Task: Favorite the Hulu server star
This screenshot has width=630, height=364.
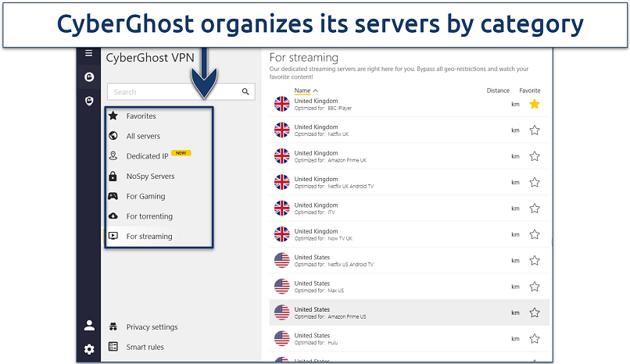Action: pos(535,338)
